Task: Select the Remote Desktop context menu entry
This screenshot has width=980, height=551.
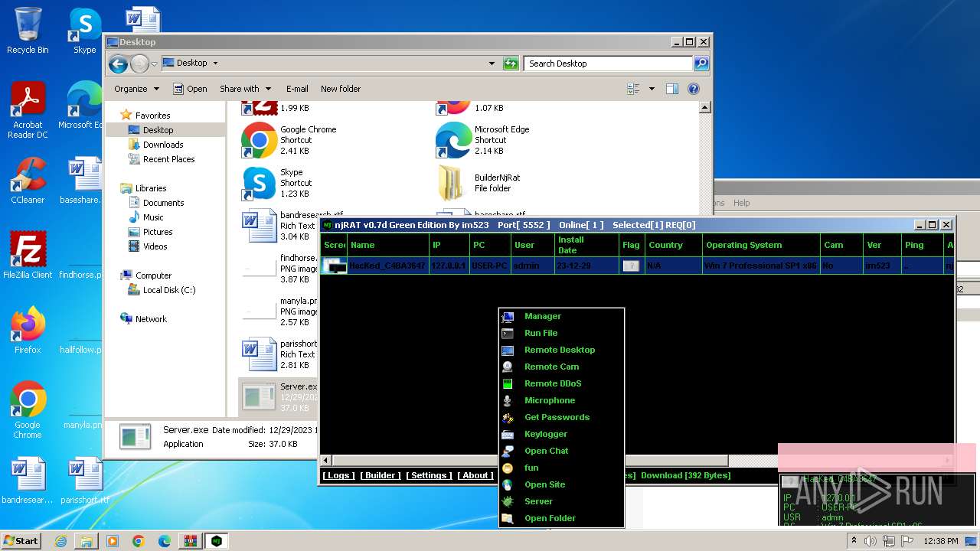Action: [561, 350]
